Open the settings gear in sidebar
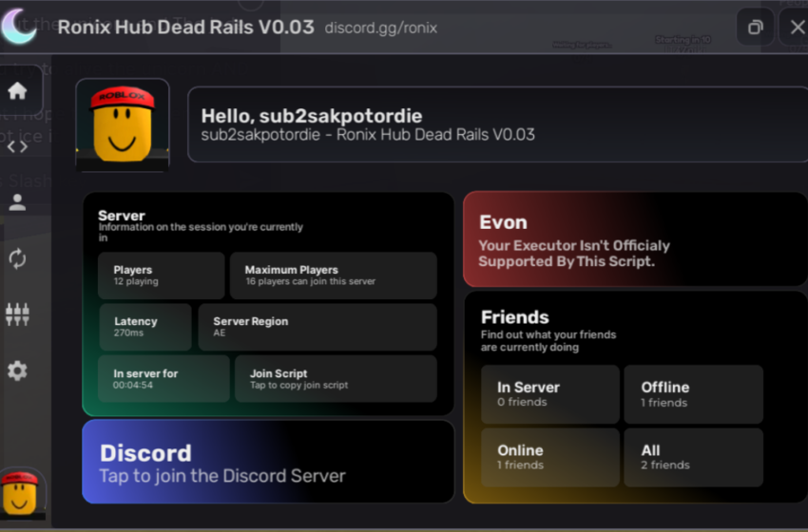The height and width of the screenshot is (532, 808). 17,370
